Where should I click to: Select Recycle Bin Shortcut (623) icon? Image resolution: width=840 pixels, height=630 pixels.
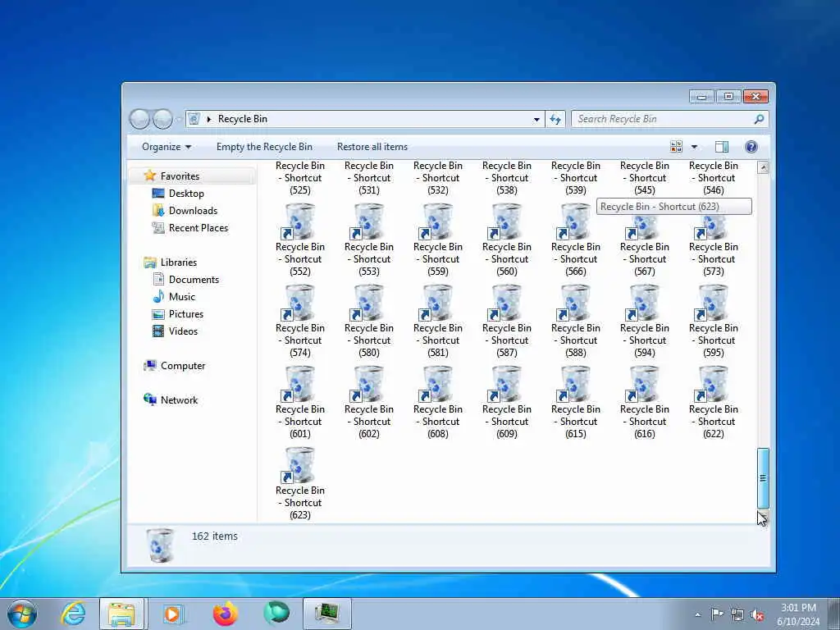(x=299, y=465)
